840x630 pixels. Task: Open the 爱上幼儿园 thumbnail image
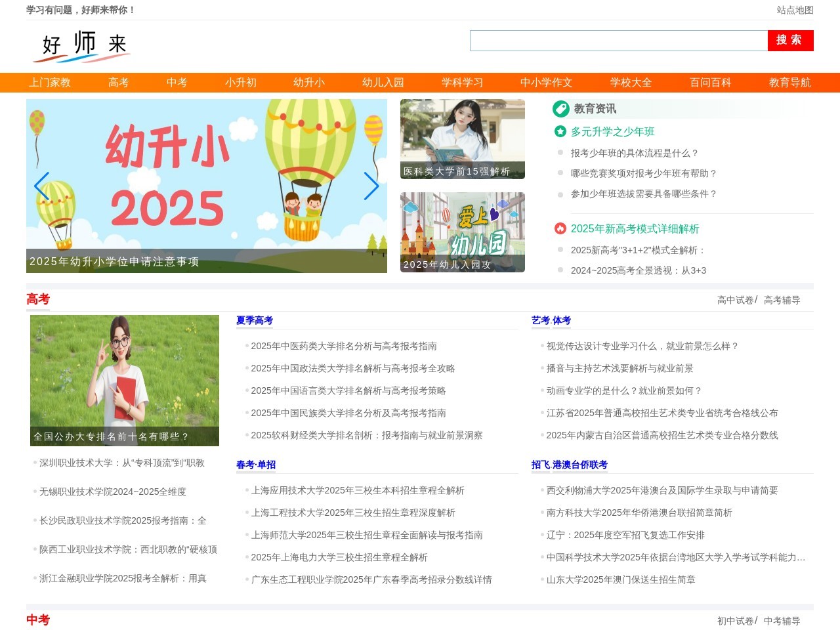coord(462,232)
